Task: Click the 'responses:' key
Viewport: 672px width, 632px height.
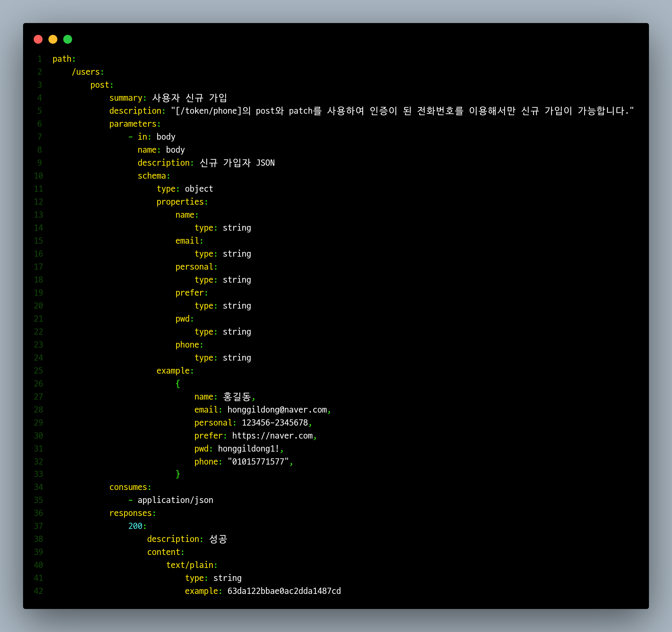Action: coord(132,513)
